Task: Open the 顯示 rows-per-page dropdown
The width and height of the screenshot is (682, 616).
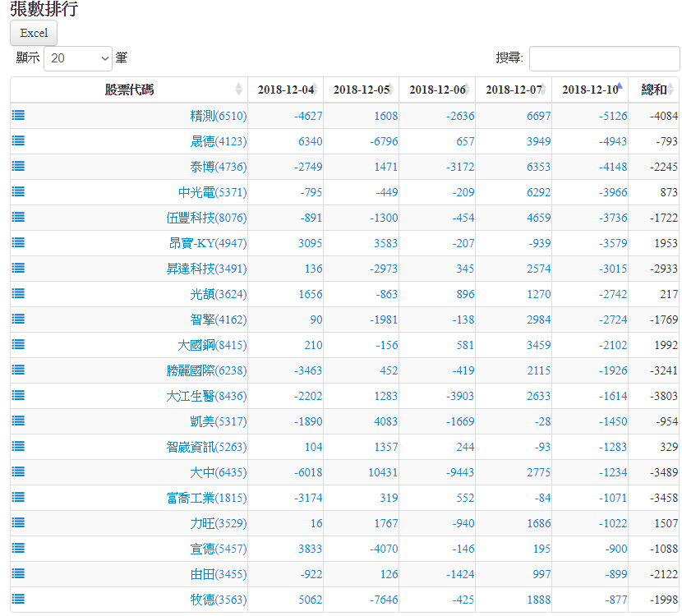Action: [77, 58]
